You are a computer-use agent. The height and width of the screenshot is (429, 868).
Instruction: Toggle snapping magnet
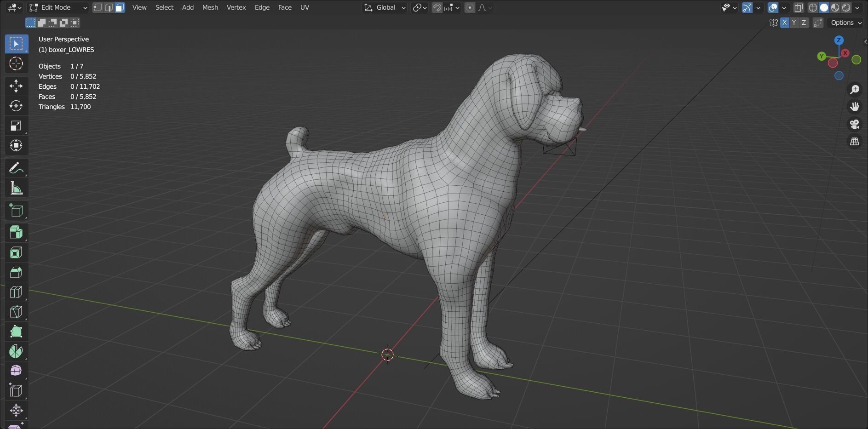click(437, 7)
